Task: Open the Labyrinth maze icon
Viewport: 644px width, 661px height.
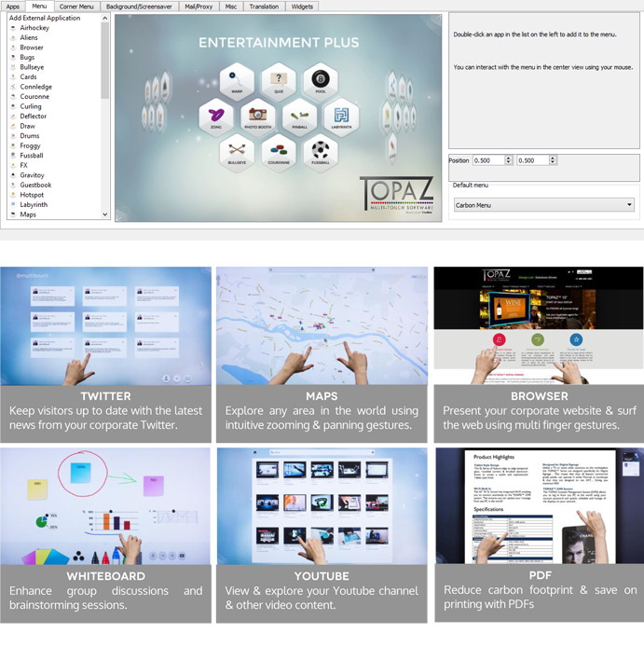Action: pos(341,116)
